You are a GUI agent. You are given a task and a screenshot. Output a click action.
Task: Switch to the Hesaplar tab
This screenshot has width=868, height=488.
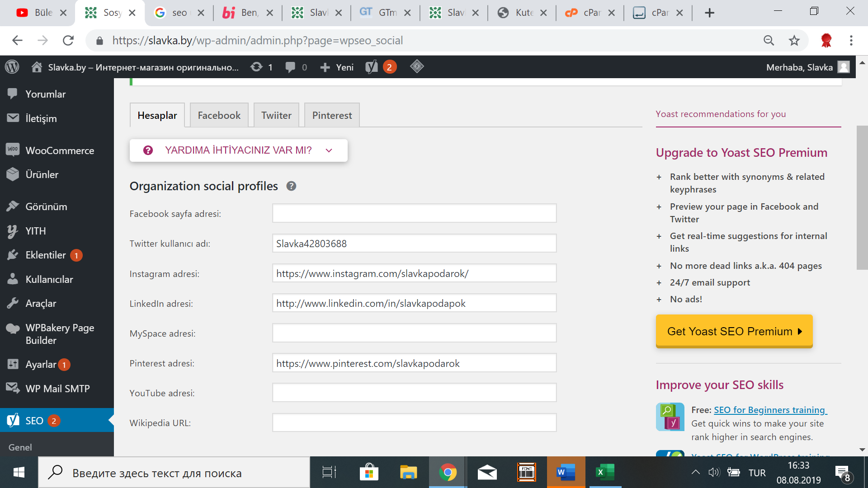tap(157, 115)
